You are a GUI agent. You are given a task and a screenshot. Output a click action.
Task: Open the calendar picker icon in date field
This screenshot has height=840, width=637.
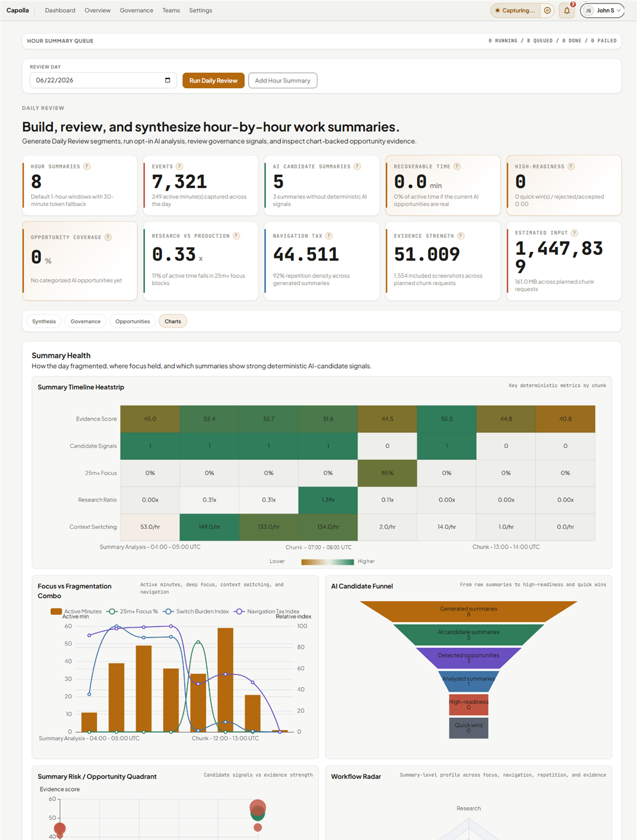point(167,80)
